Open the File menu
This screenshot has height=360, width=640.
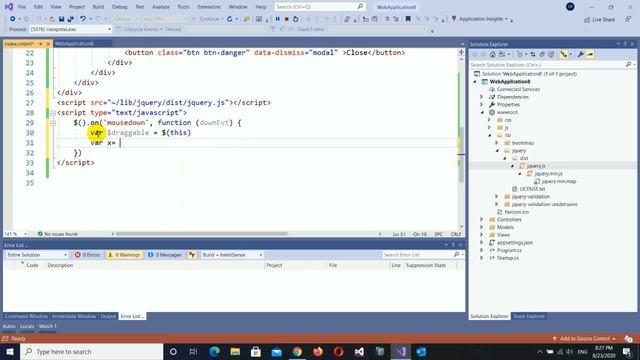(x=22, y=7)
